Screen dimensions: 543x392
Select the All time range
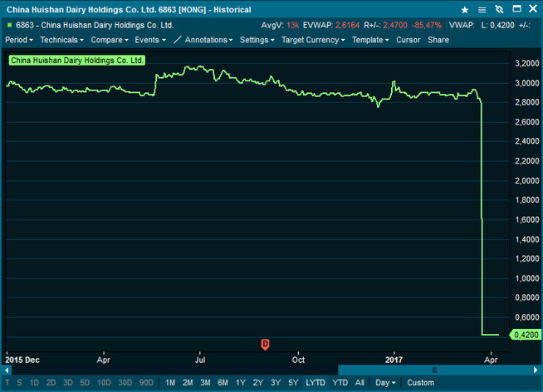[x=360, y=383]
